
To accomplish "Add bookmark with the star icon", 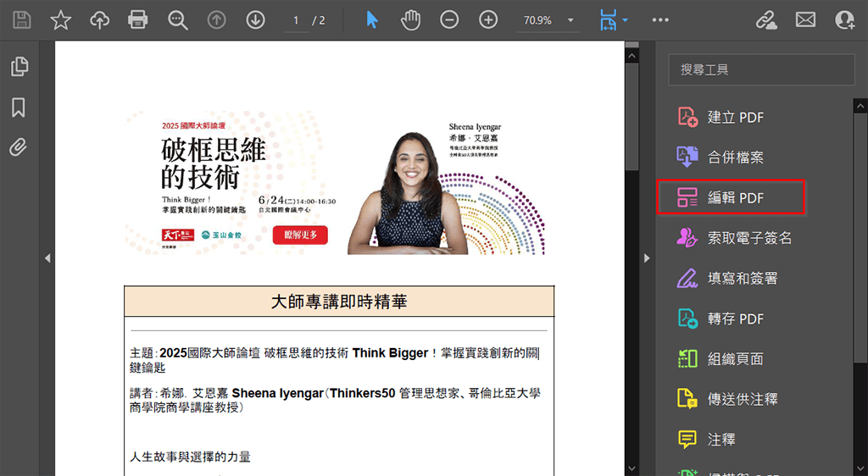I will coord(61,19).
